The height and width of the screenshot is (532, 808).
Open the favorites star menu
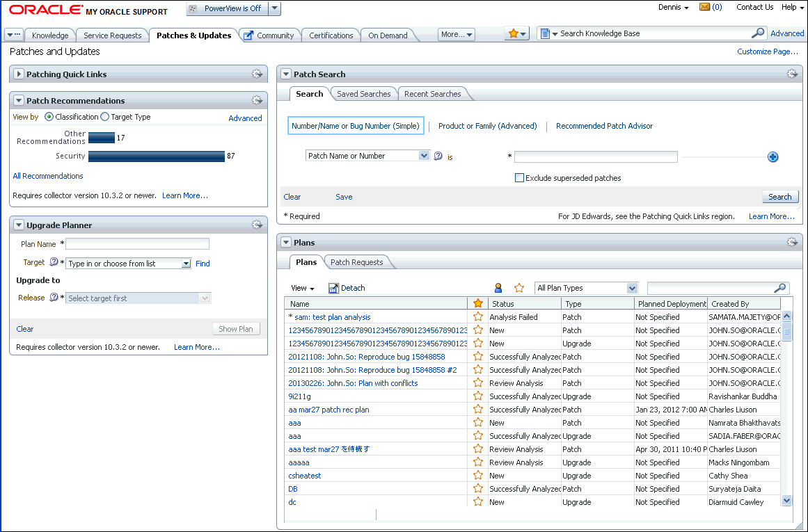click(517, 33)
